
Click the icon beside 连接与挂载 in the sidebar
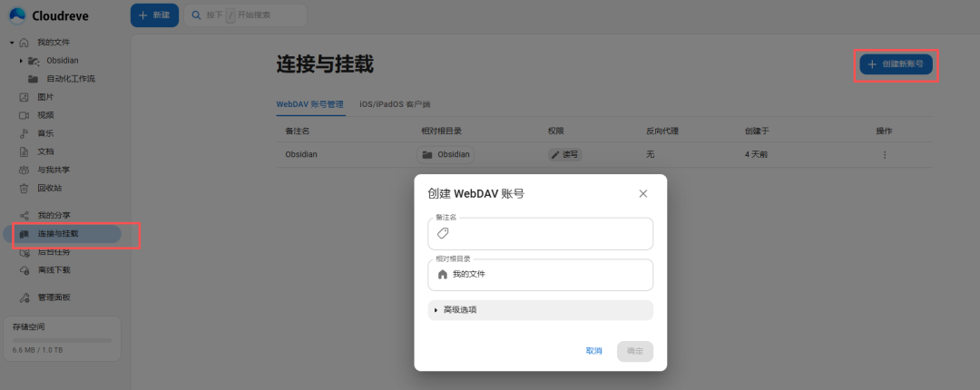point(24,234)
